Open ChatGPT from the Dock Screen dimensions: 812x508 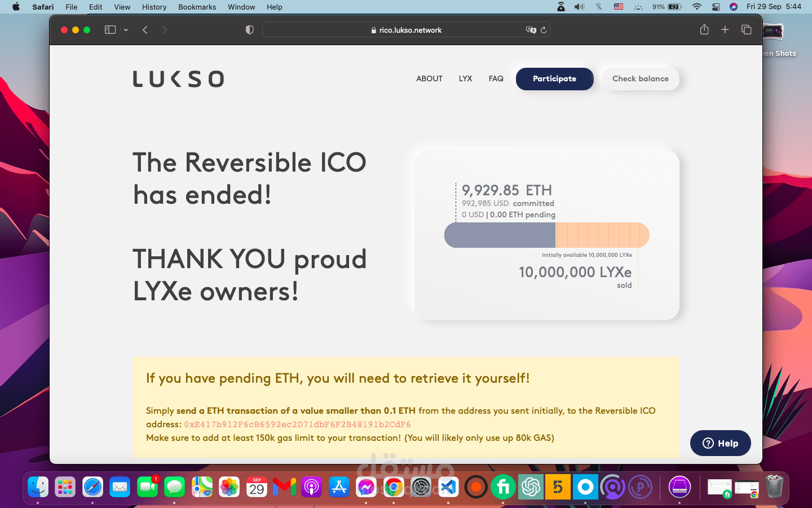531,487
